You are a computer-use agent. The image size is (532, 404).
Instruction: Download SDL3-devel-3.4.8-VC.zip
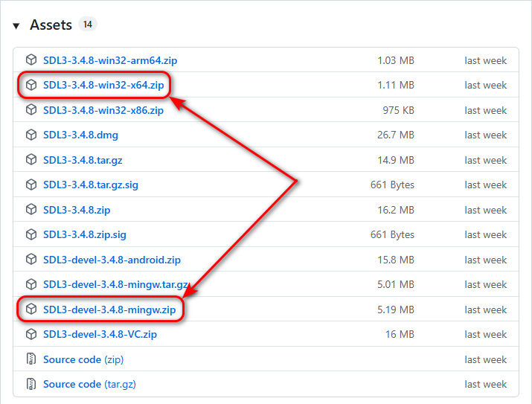[x=100, y=335]
